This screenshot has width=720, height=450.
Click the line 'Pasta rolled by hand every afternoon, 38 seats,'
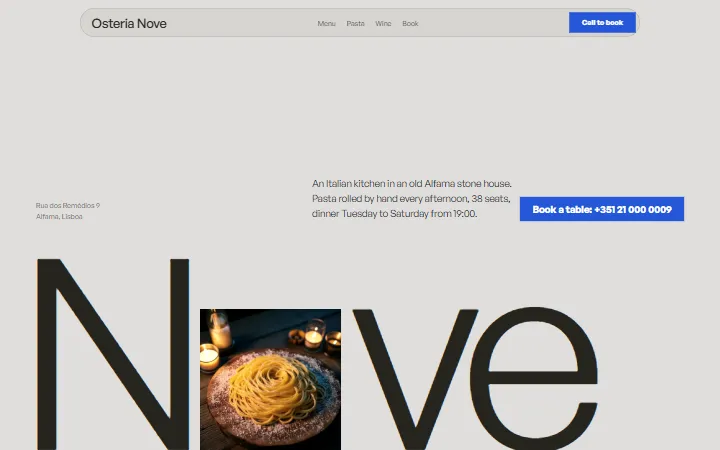click(411, 199)
